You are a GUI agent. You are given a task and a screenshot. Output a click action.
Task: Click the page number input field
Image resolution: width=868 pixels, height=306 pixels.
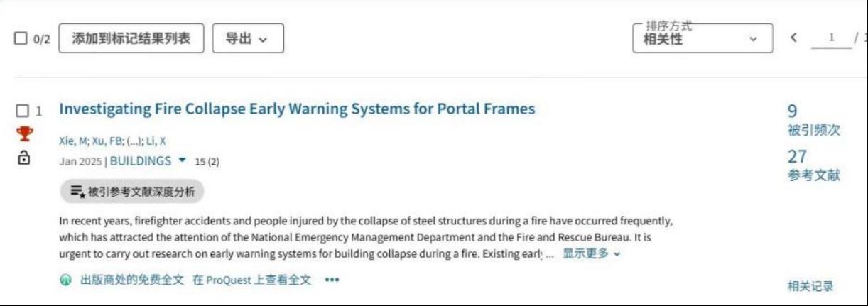pos(831,38)
